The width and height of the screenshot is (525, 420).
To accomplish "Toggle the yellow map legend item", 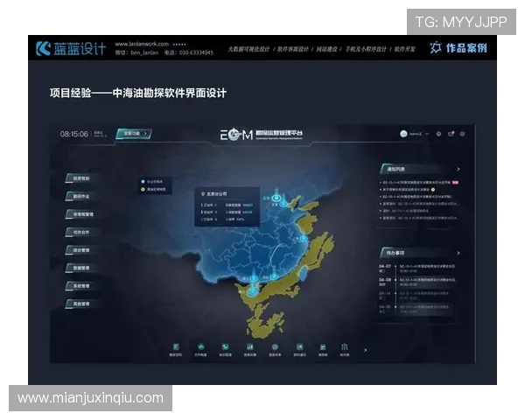I will (x=143, y=188).
